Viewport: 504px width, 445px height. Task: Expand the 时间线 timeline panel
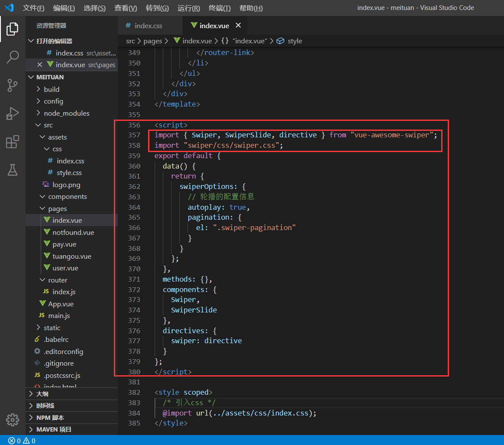71,406
